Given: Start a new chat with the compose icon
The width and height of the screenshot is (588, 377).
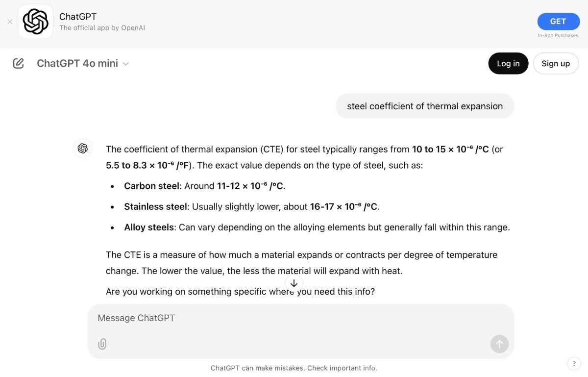Looking at the screenshot, I should [19, 63].
